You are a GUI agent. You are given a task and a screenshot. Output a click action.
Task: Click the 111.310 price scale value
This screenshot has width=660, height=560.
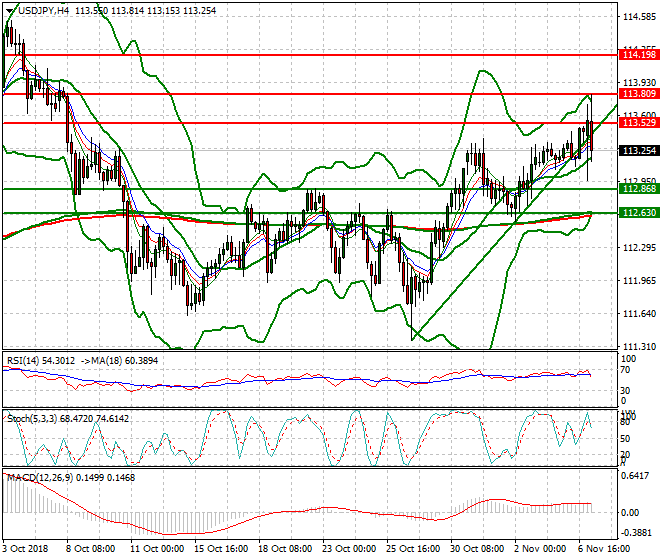click(x=639, y=346)
